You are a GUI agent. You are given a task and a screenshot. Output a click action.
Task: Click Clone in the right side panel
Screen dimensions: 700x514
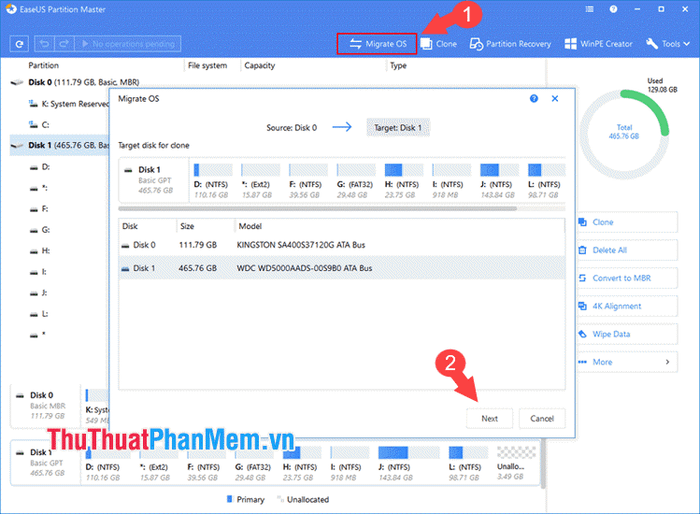pos(627,222)
